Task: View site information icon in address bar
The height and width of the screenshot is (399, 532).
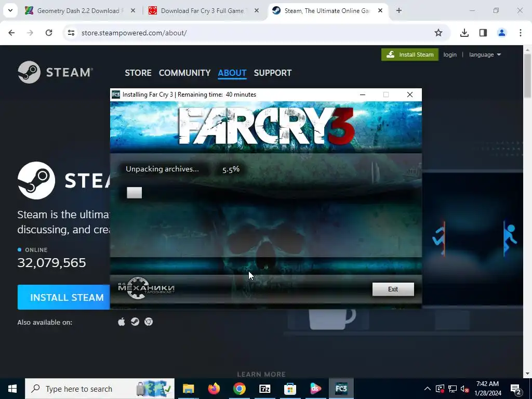Action: pyautogui.click(x=71, y=33)
